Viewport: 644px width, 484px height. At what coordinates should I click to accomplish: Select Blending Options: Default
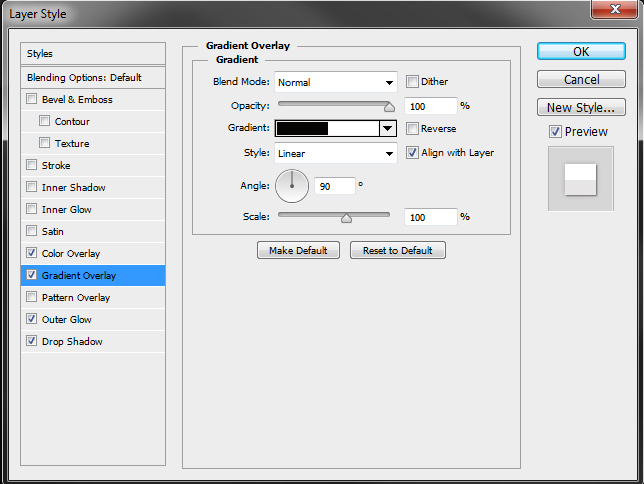(84, 78)
